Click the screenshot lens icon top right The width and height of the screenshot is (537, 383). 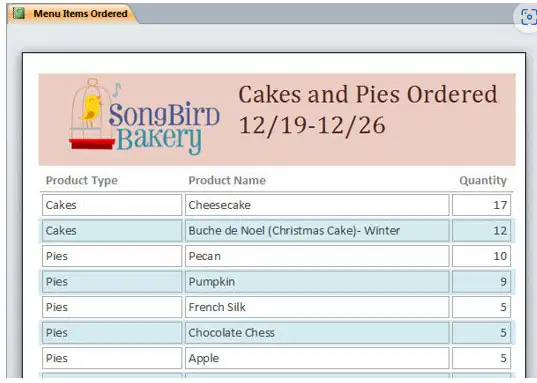tap(528, 17)
